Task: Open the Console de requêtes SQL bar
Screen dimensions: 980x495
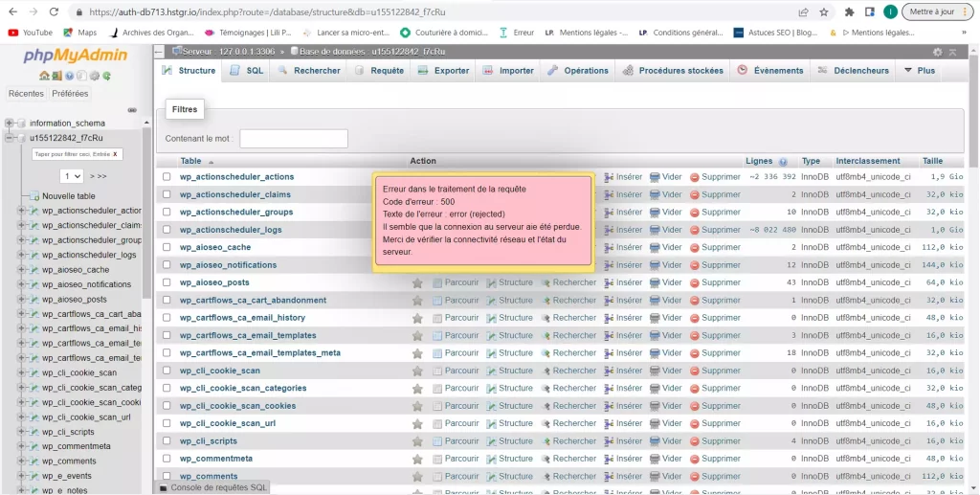Action: point(212,487)
